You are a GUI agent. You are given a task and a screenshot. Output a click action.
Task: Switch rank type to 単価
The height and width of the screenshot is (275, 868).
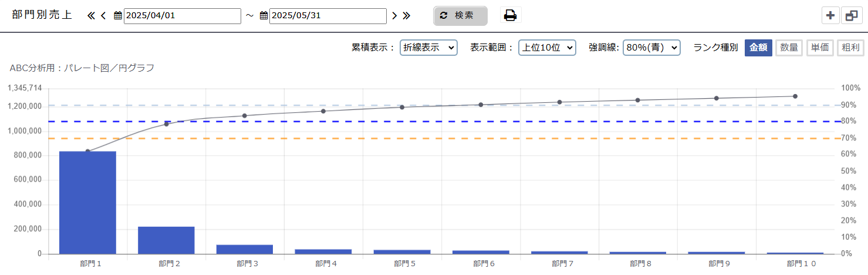[819, 48]
